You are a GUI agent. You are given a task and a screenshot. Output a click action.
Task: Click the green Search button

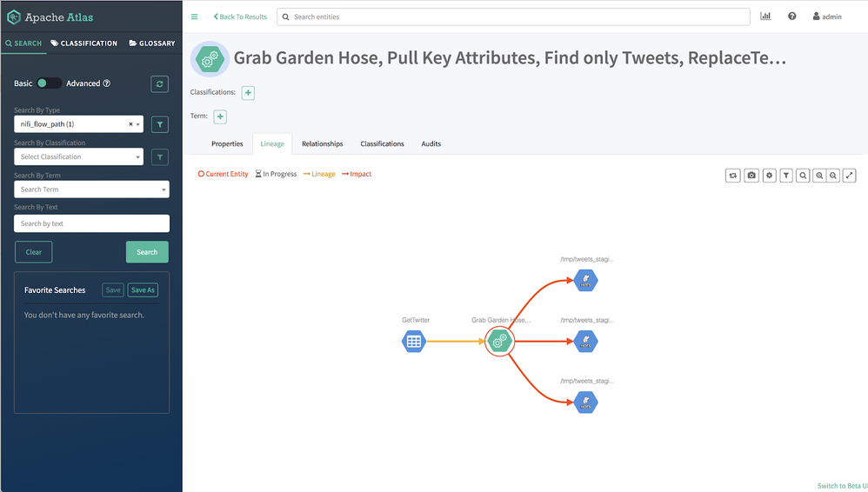pos(147,252)
